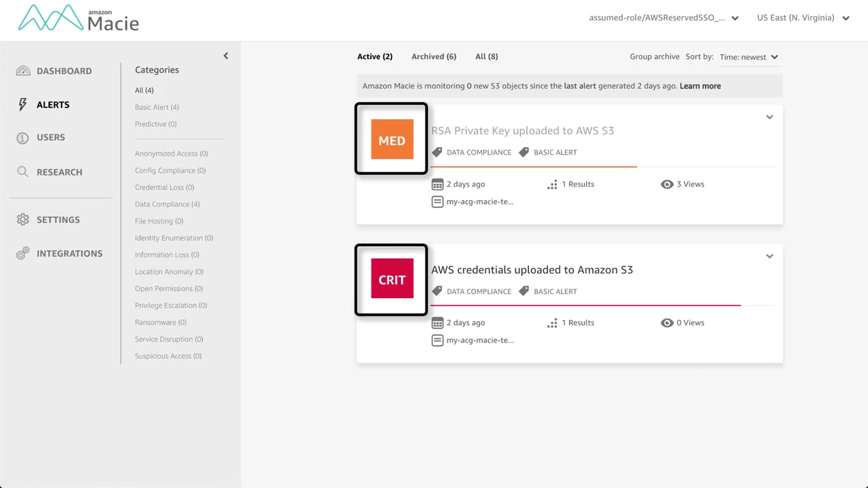Open Settings from the sidebar

point(58,220)
